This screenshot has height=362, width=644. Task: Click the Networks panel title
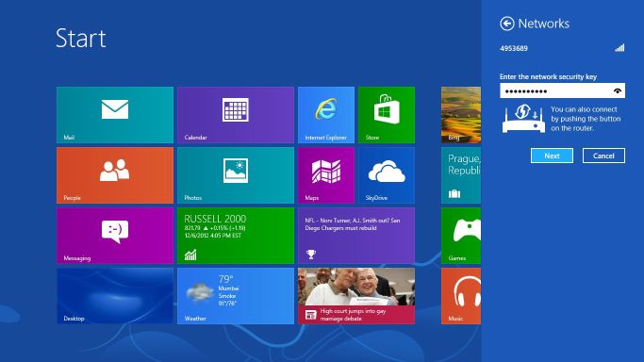(544, 24)
